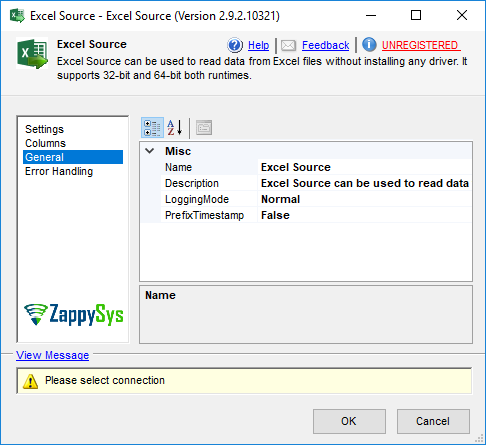Edit the Description property value
Image resolution: width=486 pixels, height=445 pixels.
coord(365,183)
